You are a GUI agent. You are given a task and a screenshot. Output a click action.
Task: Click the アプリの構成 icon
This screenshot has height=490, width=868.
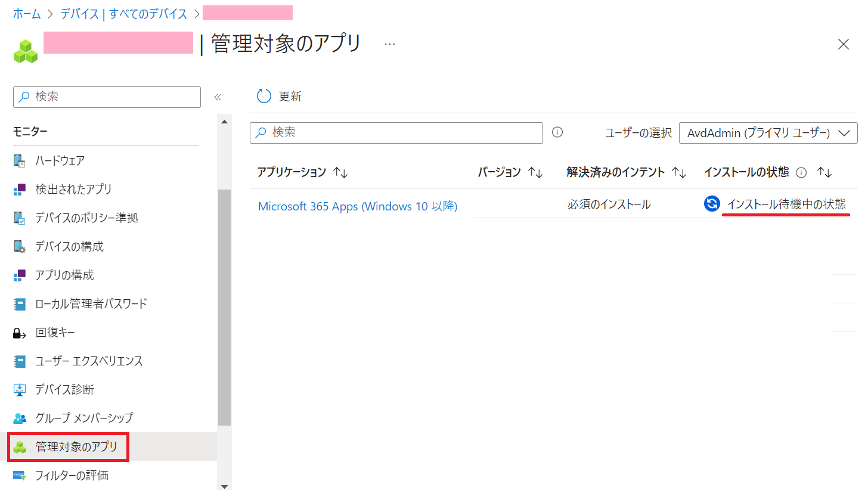(x=20, y=275)
